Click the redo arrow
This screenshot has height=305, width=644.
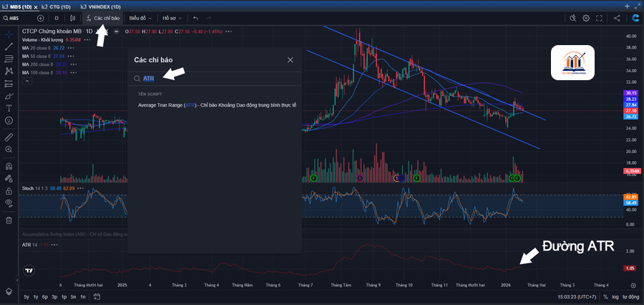(209, 18)
